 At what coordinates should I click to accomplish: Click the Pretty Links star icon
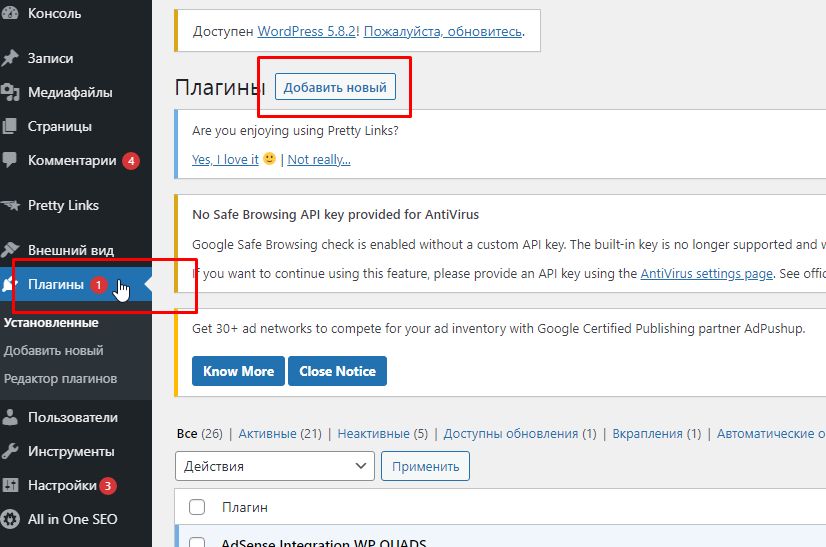(11, 206)
